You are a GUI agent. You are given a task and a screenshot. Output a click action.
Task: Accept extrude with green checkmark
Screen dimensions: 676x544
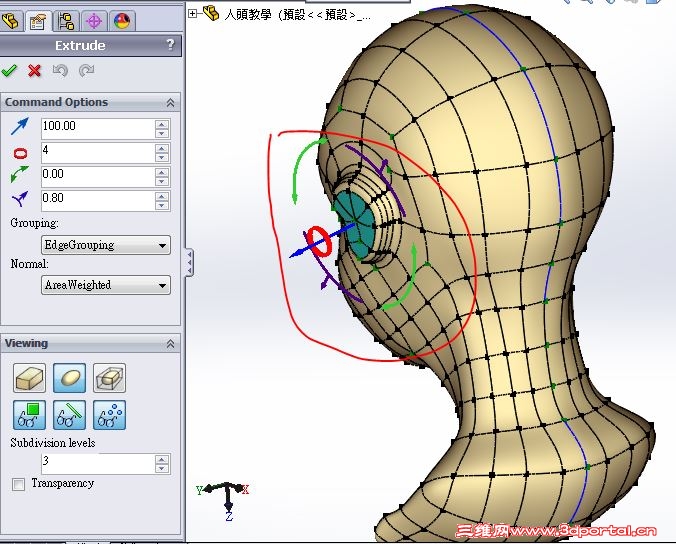click(9, 70)
